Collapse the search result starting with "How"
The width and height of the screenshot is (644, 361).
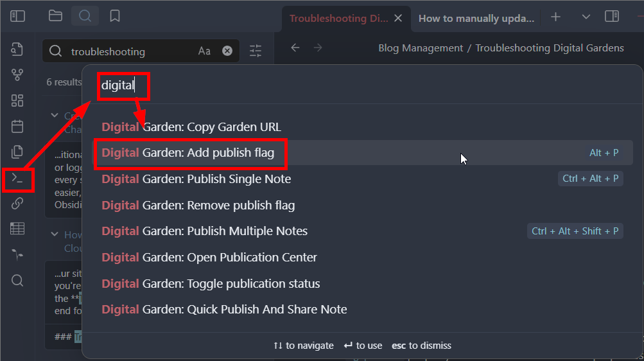point(55,235)
